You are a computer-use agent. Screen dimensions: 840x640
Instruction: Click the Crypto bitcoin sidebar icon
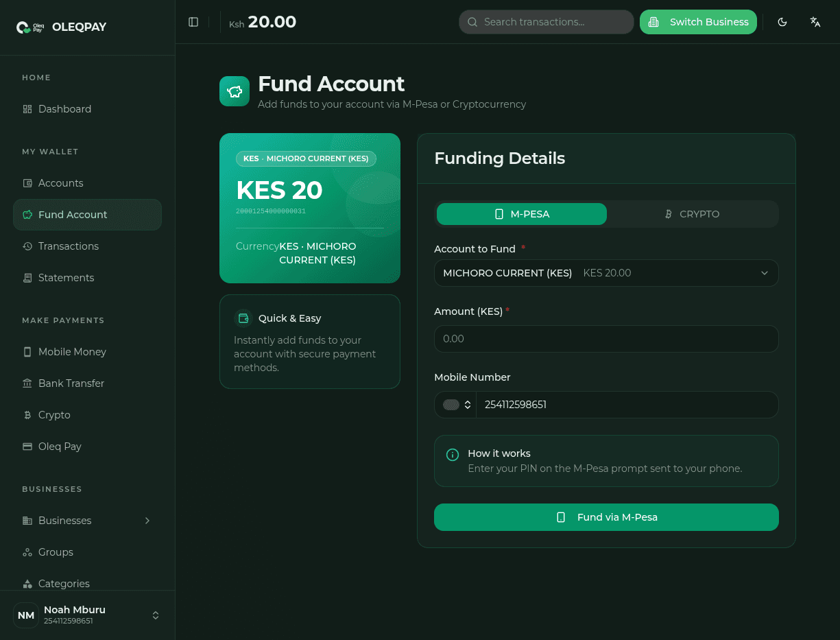(27, 415)
